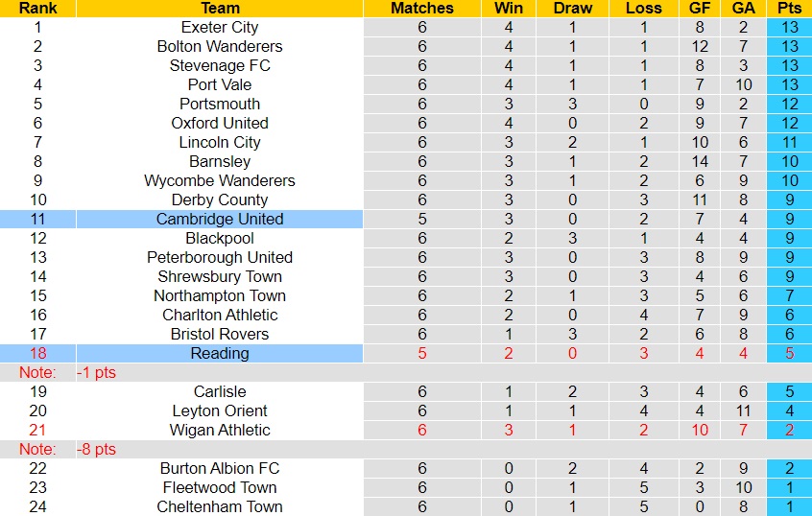Click the GF column header

coord(700,8)
